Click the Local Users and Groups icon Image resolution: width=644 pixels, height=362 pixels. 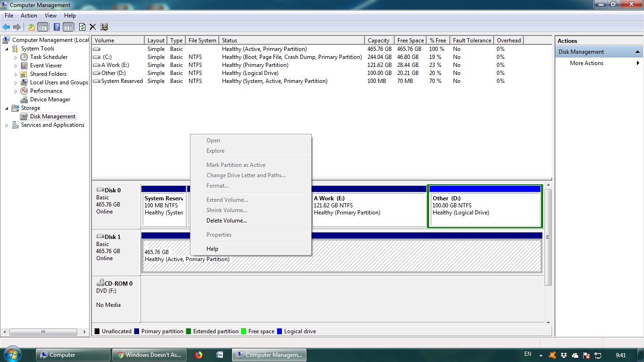pyautogui.click(x=24, y=82)
